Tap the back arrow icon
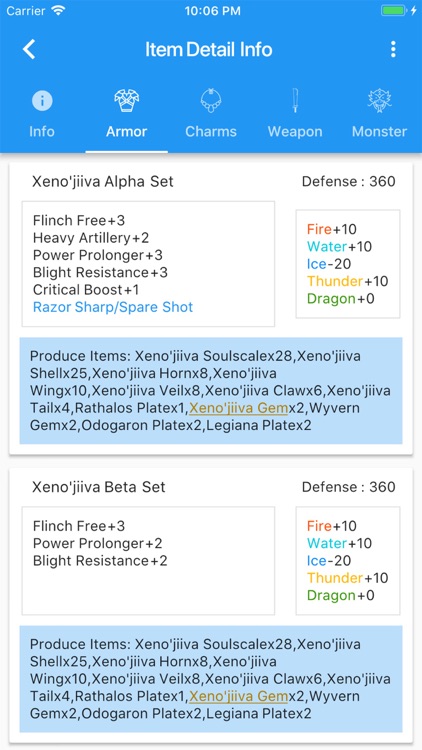The image size is (422, 750). [29, 49]
